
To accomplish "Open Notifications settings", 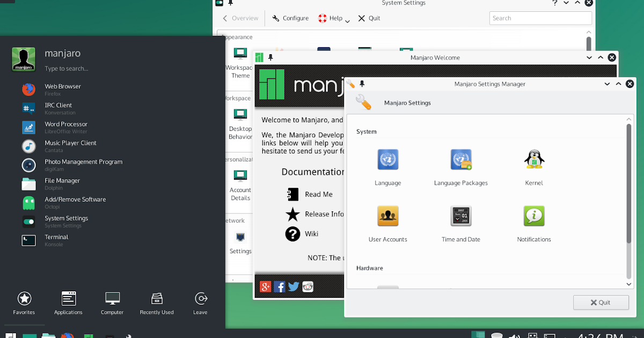I will coord(533,216).
